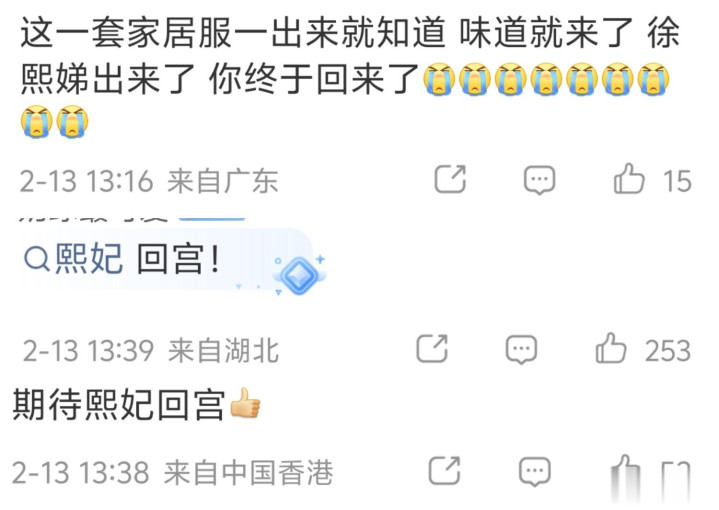719x510 pixels.
Task: Share the comment from 中国香港
Action: [x=444, y=471]
